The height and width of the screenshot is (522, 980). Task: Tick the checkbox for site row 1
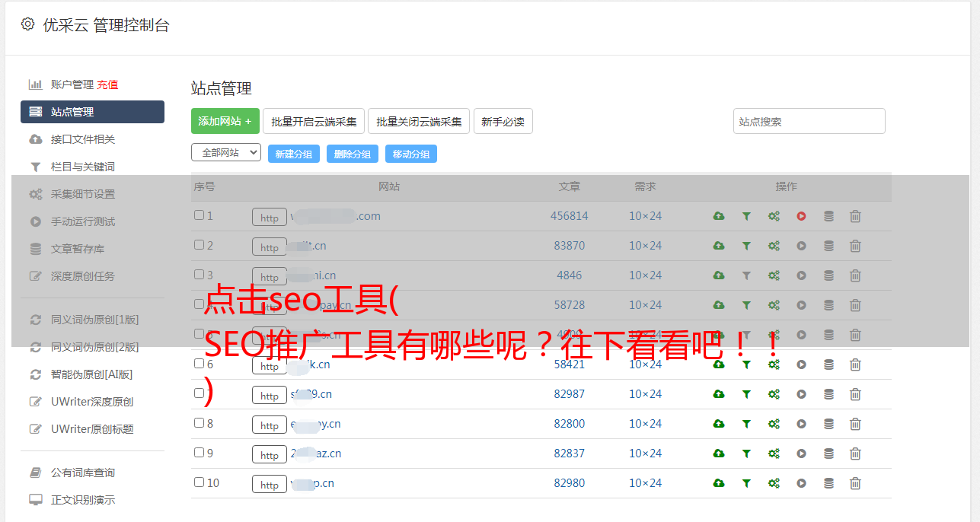(199, 215)
